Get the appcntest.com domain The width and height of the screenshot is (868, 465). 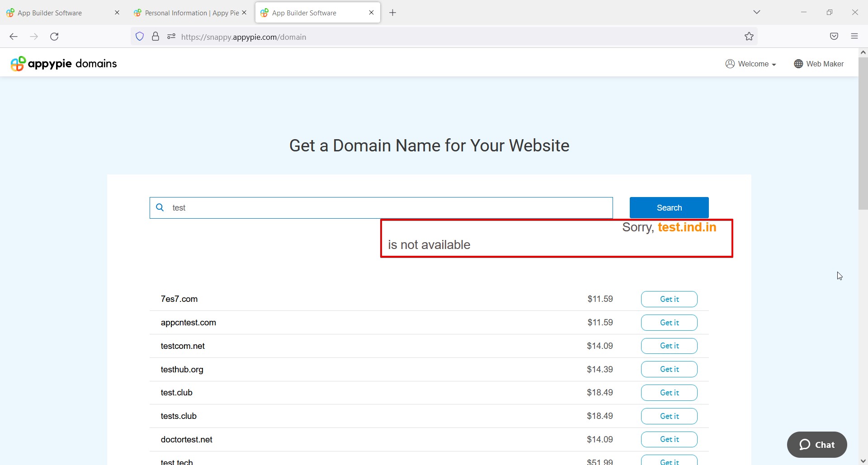pos(669,323)
